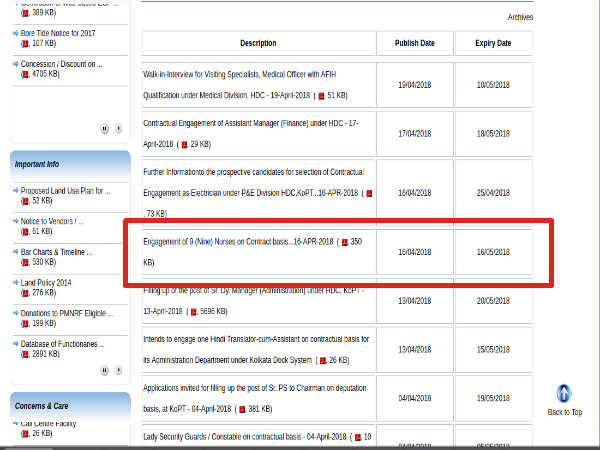Open Land Policy 2014 link
Screen dimensions: 600x450
pos(46,283)
